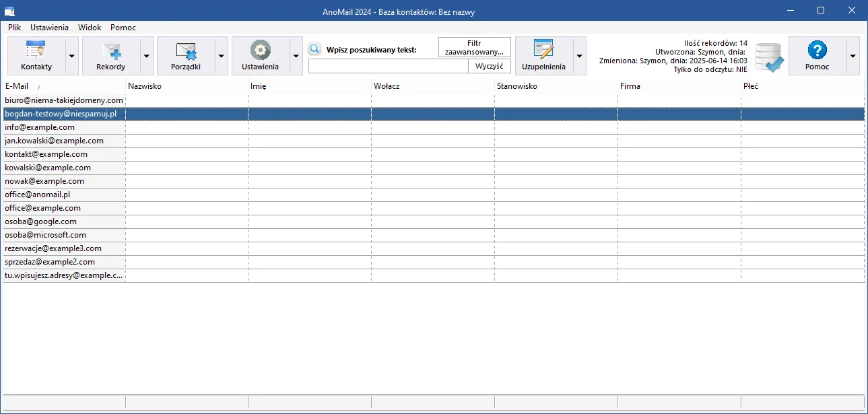The height and width of the screenshot is (414, 868).
Task: Open the Widok menu
Action: click(90, 28)
